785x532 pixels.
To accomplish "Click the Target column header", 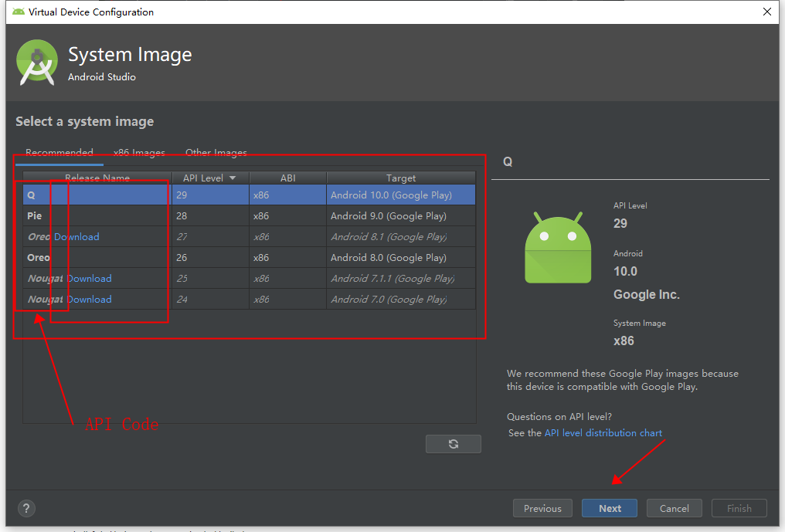I will (x=400, y=178).
